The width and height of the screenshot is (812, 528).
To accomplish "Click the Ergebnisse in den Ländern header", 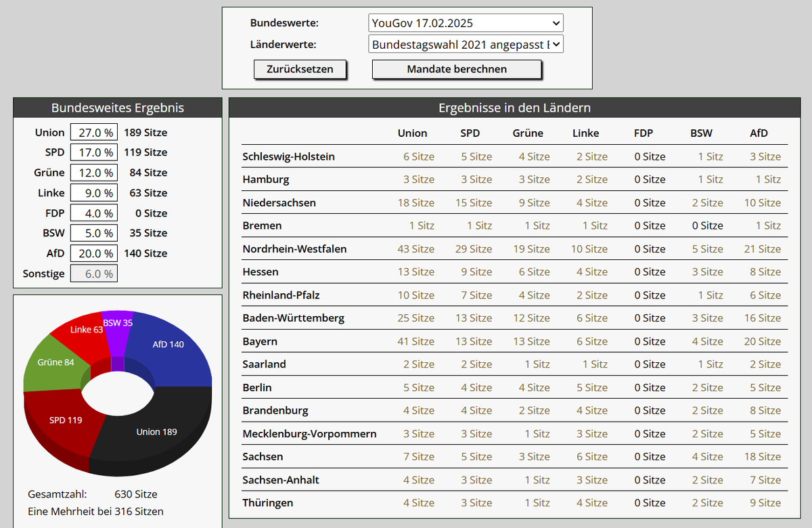I will pos(514,108).
